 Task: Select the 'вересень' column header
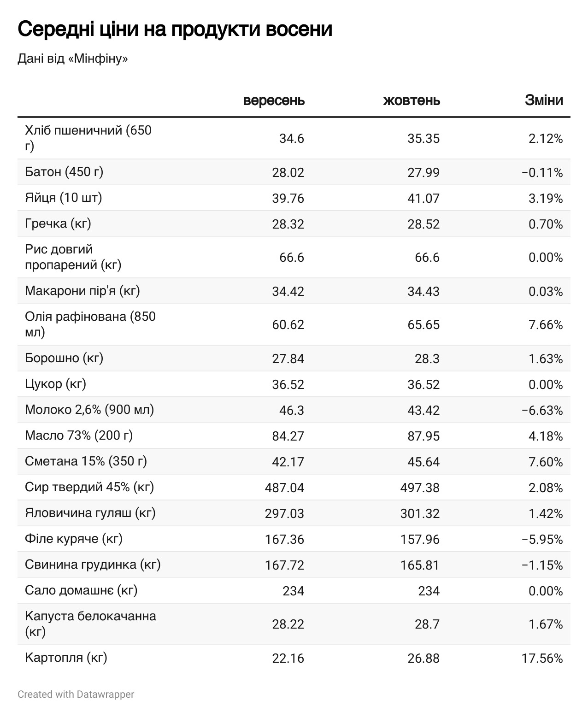click(x=274, y=100)
